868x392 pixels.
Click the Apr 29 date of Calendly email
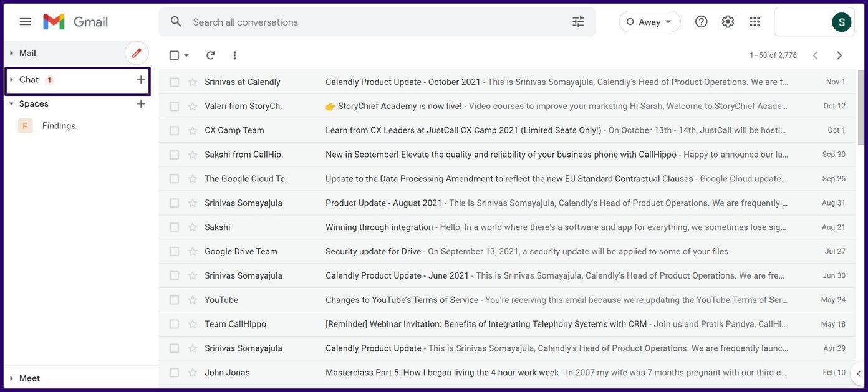click(834, 349)
